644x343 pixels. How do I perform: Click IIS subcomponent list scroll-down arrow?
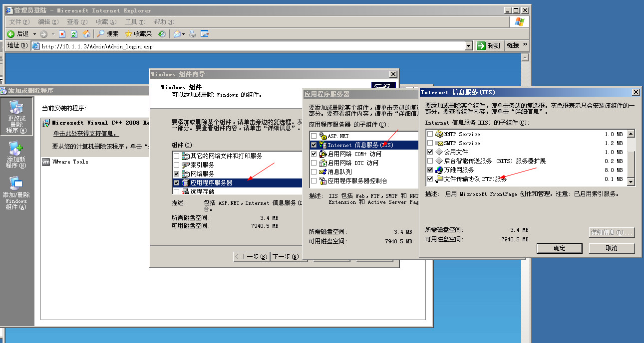[631, 182]
